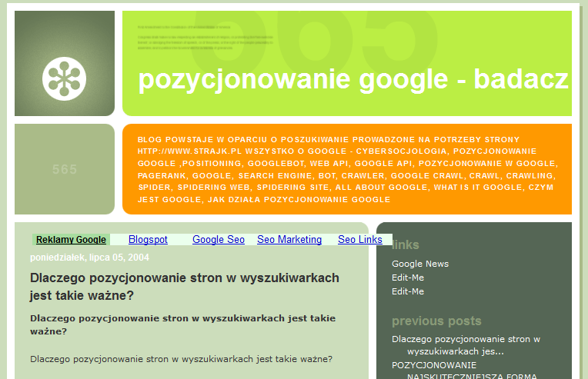
Task: Click the first Edit-Me sidebar link
Action: click(408, 278)
